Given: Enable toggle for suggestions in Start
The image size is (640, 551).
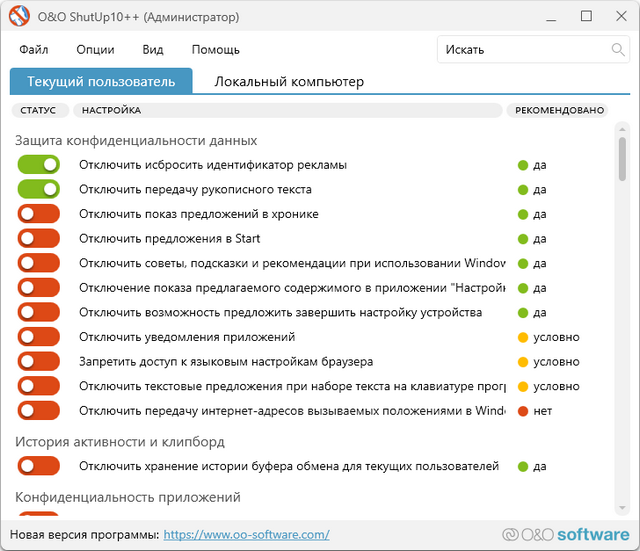Looking at the screenshot, I should coord(38,239).
